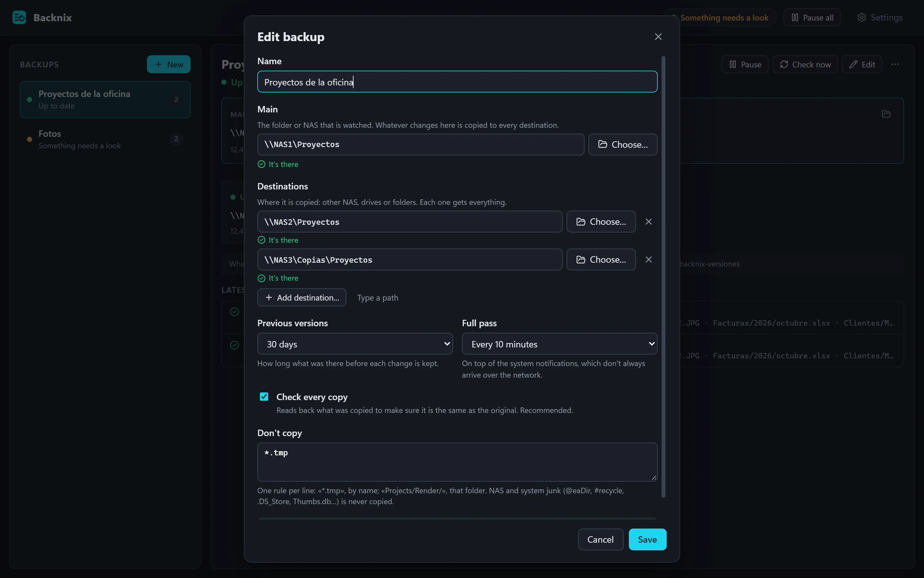Click the textarea resize handle in Don't copy
Screen dimensions: 924x578
pos(654,477)
